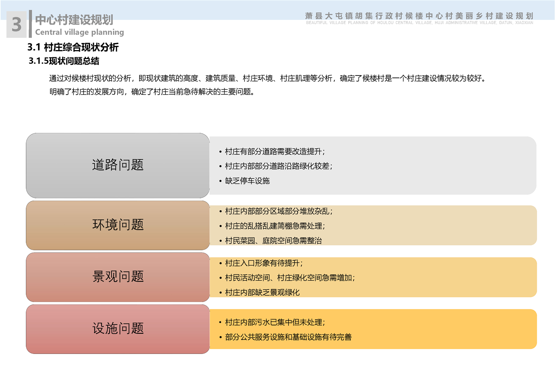Image resolution: width=555 pixels, height=392 pixels.
Task: Click the bullet 缺乏停车设施
Action: click(247, 181)
